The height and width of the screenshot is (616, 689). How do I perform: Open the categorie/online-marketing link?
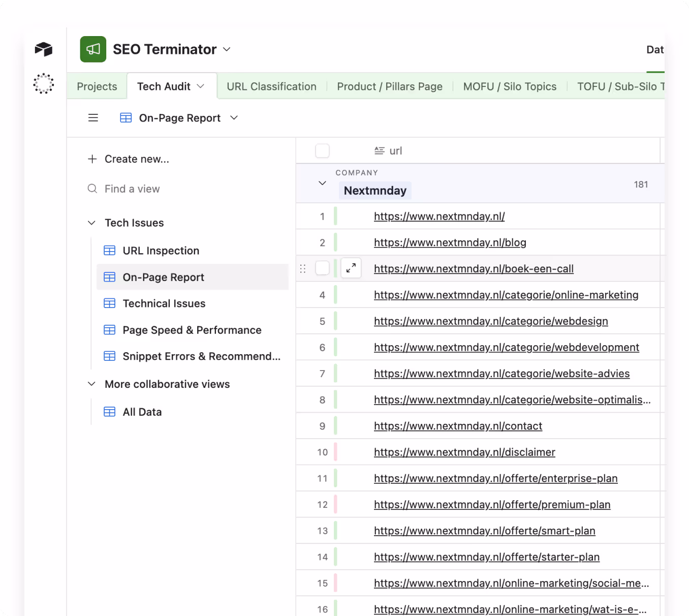tap(506, 295)
